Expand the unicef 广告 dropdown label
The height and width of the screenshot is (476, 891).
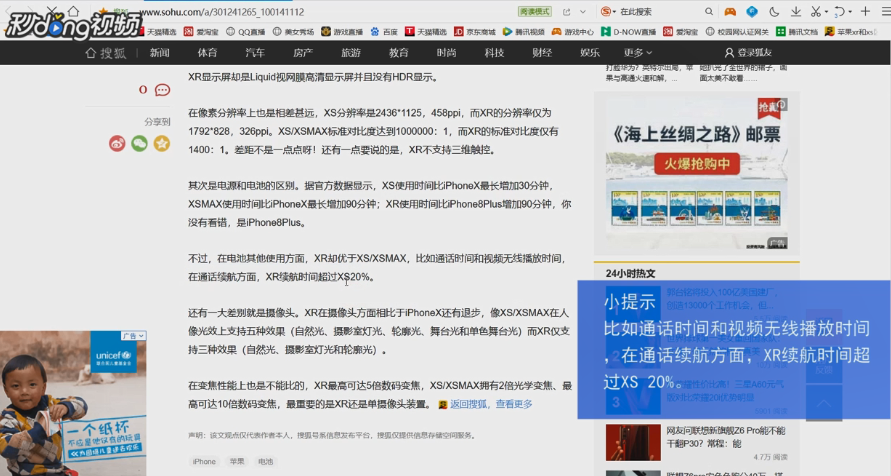134,336
